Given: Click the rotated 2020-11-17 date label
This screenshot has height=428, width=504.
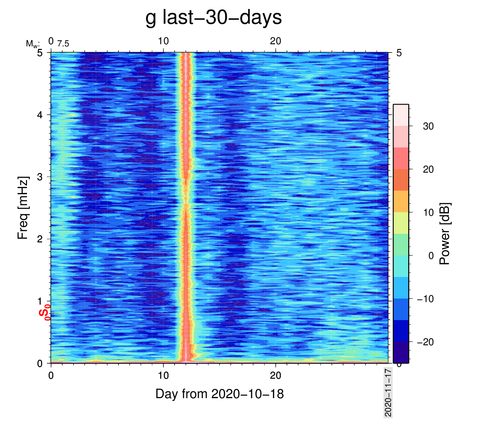Looking at the screenshot, I should pos(388,392).
